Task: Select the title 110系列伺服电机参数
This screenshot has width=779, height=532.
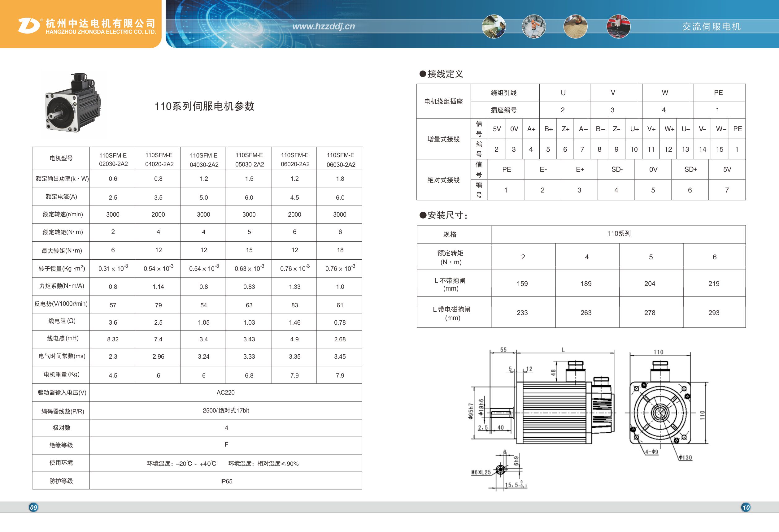Action: 204,106
